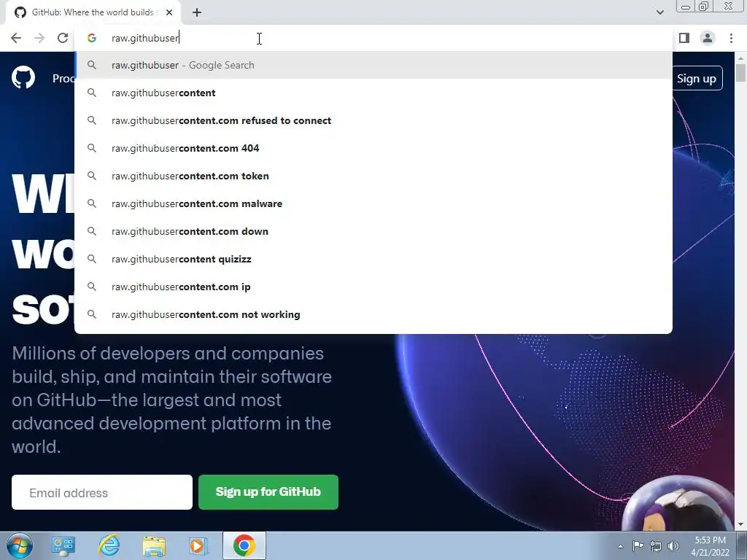Close the GitHub browser tab

point(169,12)
